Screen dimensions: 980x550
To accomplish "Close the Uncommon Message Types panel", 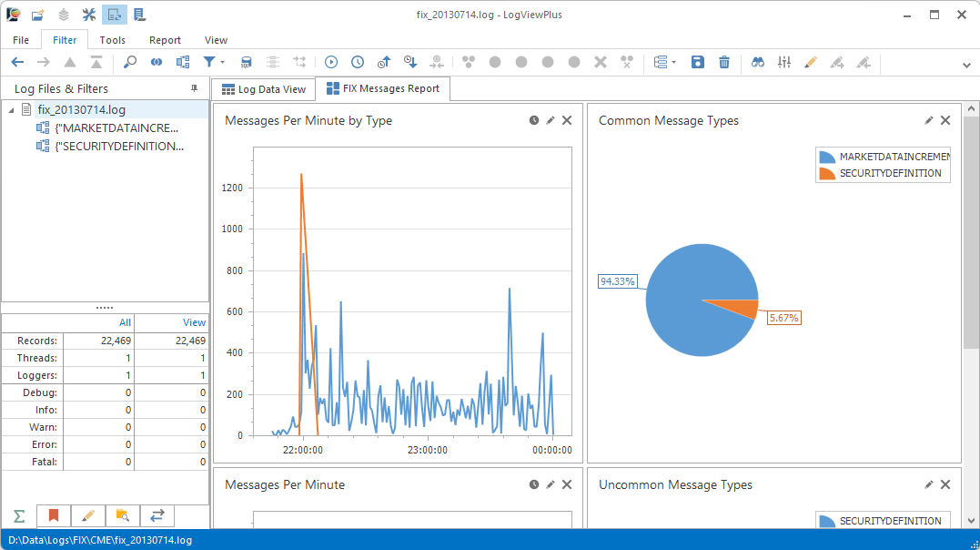I will (x=945, y=484).
